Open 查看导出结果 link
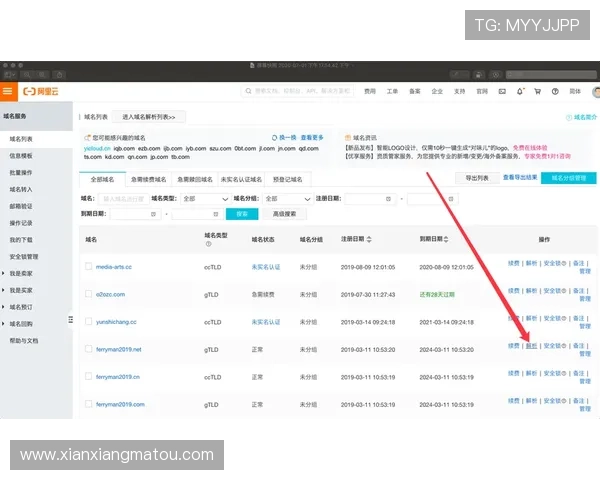600x480 pixels. pos(520,177)
